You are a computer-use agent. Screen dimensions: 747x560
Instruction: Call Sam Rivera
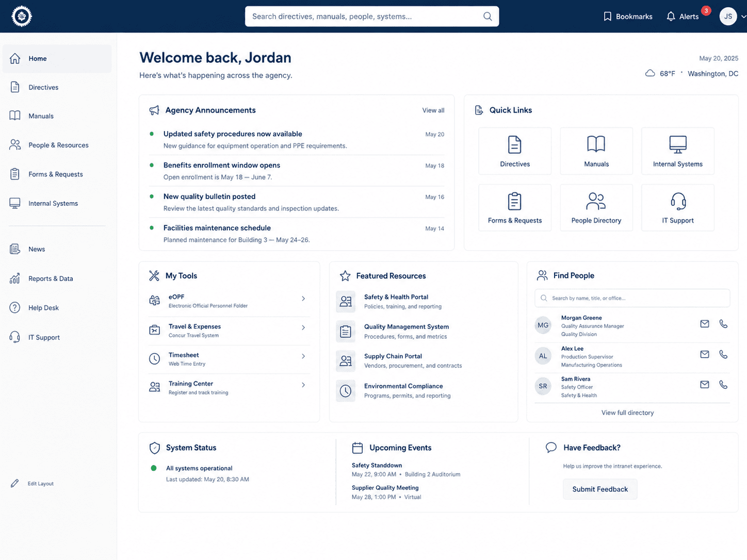point(723,385)
